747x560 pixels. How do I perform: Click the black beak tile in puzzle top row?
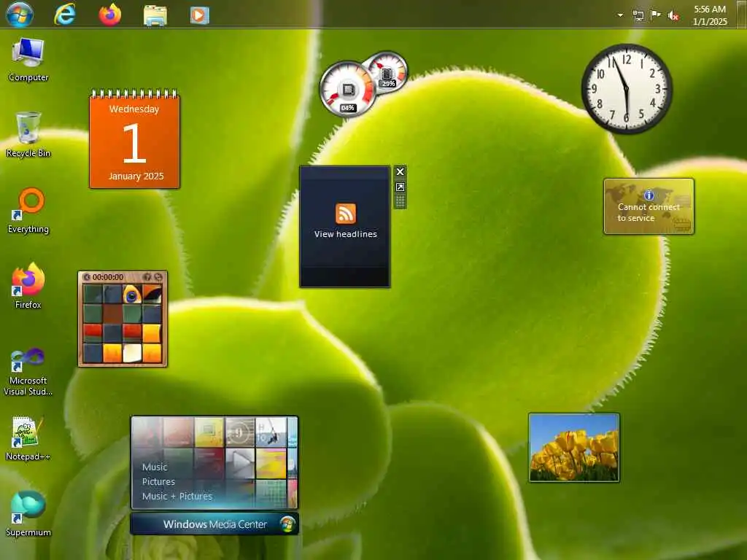[x=152, y=295]
